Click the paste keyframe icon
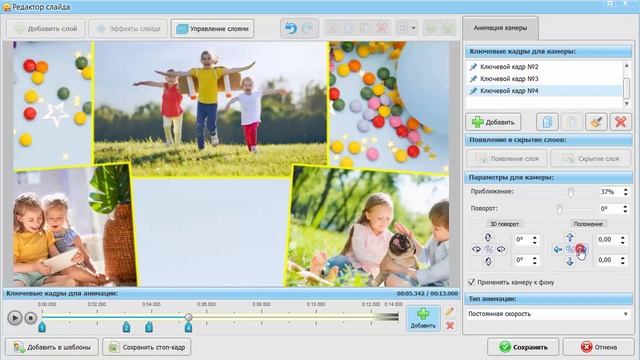 (571, 122)
